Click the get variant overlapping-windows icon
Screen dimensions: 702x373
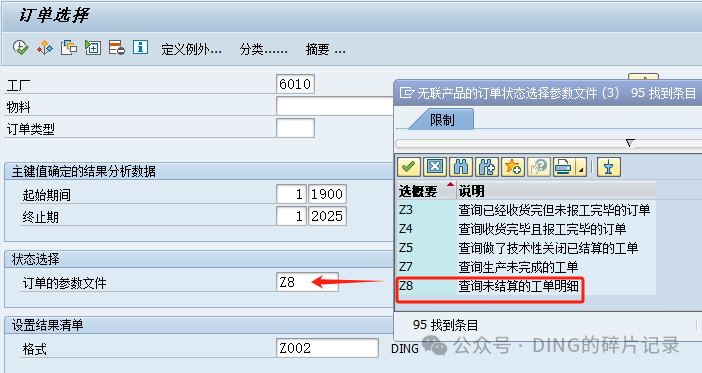pos(69,48)
